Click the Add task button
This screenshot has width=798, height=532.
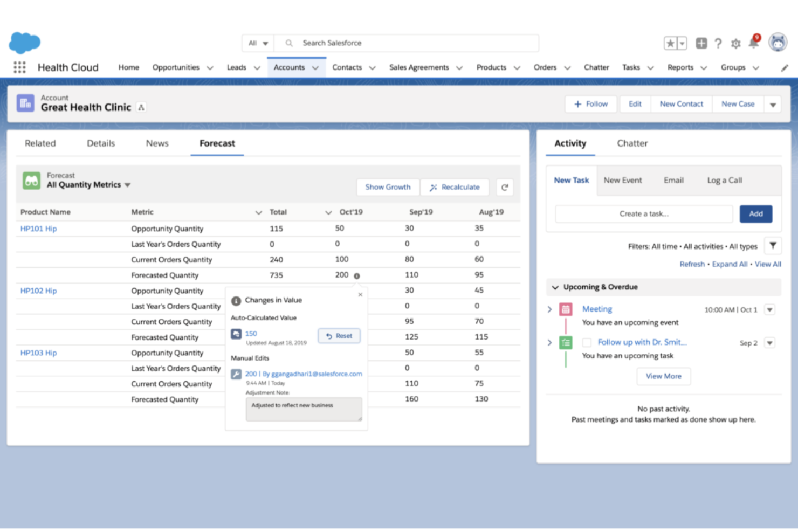point(756,214)
